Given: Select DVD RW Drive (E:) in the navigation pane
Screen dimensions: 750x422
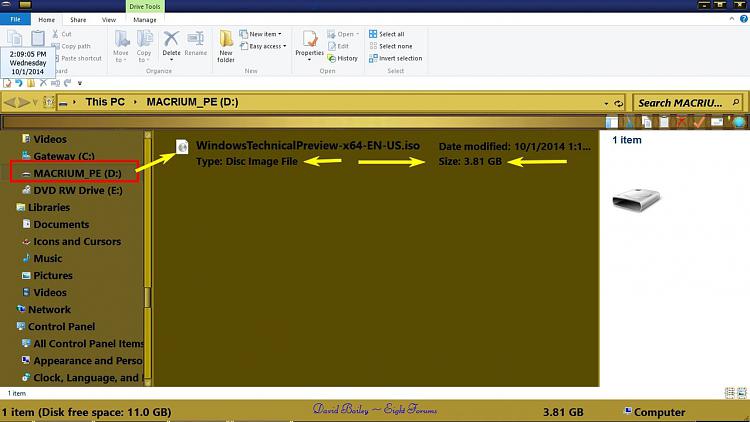Looking at the screenshot, I should coord(77,190).
